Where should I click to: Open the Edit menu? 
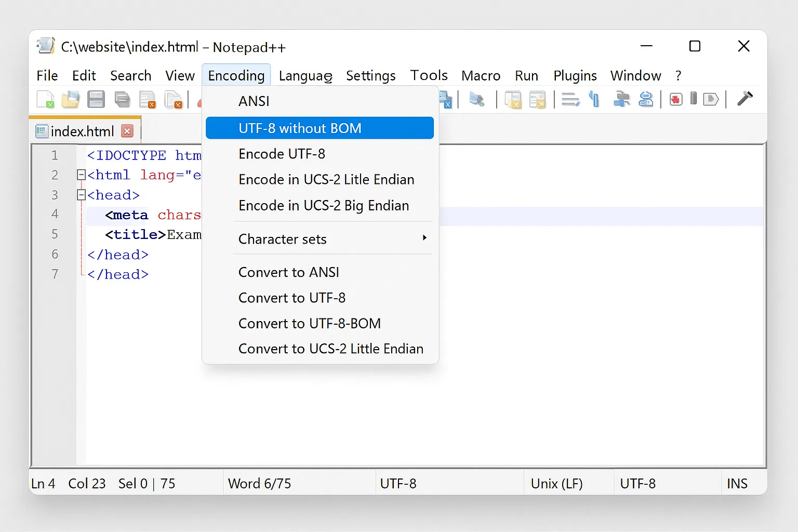tap(84, 76)
